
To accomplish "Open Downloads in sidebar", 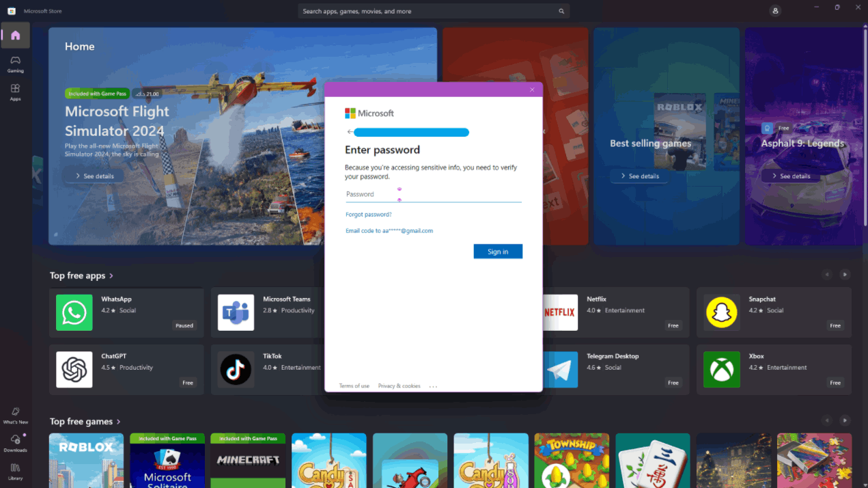I will pos(15,444).
